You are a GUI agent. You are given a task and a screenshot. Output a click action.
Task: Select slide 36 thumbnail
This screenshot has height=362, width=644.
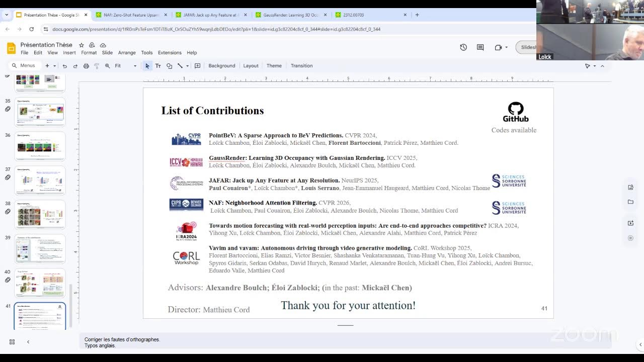[40, 146]
